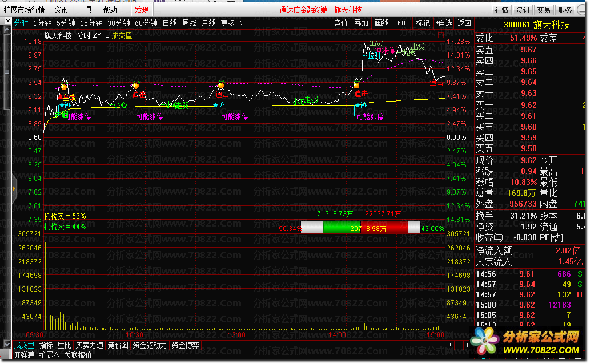Click the 总量 value 169.8万

pyautogui.click(x=521, y=193)
